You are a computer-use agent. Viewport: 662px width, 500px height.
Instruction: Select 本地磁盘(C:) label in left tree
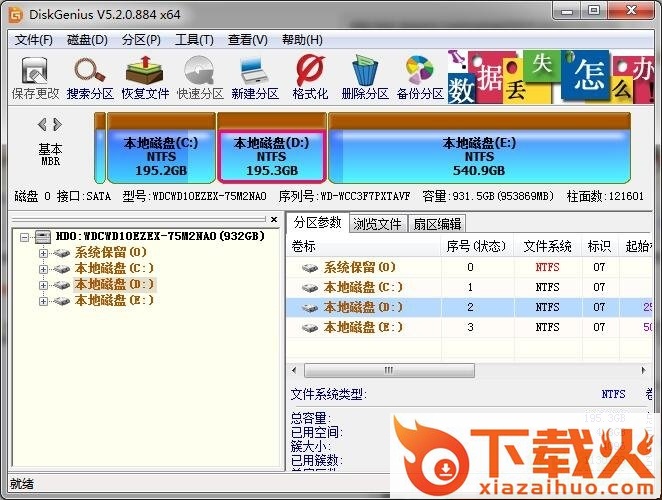[x=114, y=269]
